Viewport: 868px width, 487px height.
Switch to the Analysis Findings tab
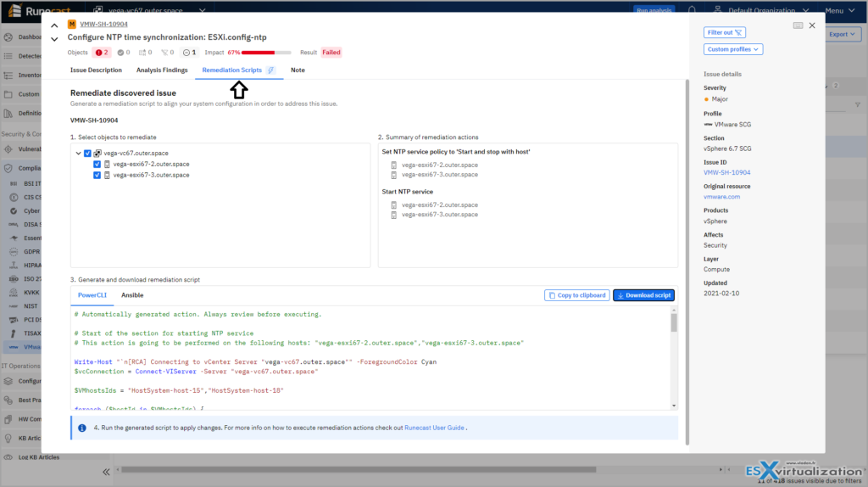(162, 70)
